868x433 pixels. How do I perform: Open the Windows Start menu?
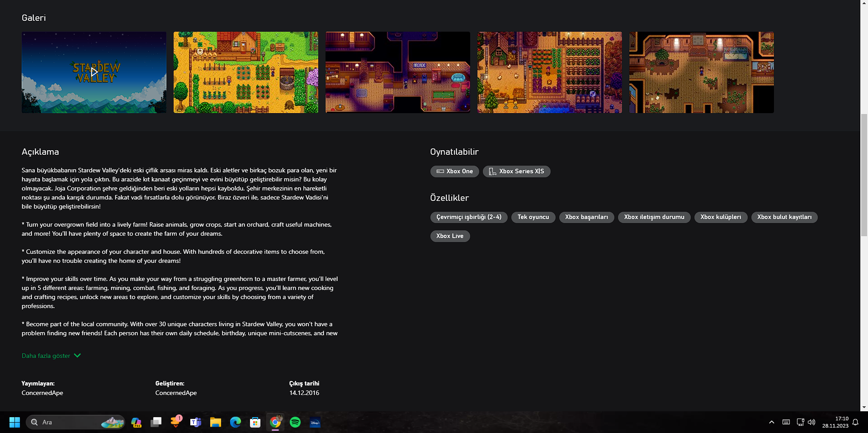coord(14,422)
